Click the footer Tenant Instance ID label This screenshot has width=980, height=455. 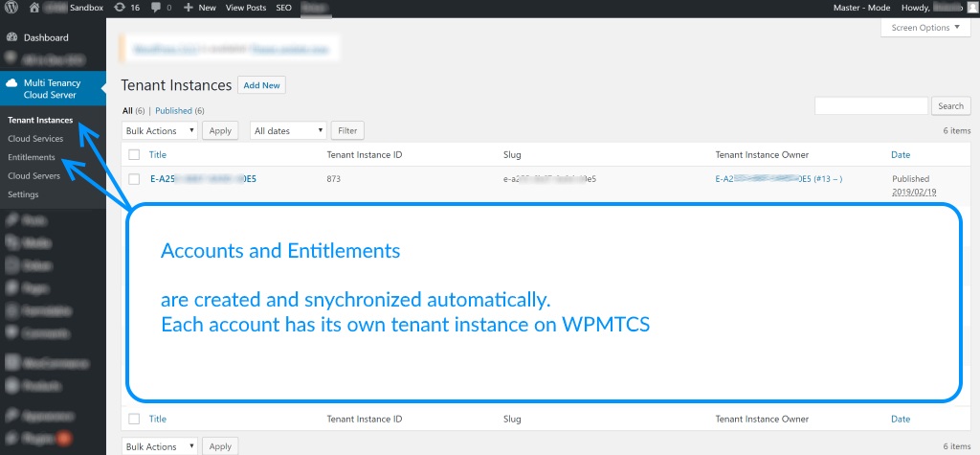[365, 419]
